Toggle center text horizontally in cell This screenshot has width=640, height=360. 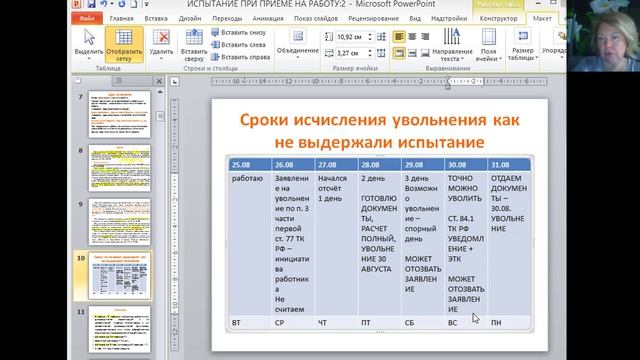tap(412, 37)
